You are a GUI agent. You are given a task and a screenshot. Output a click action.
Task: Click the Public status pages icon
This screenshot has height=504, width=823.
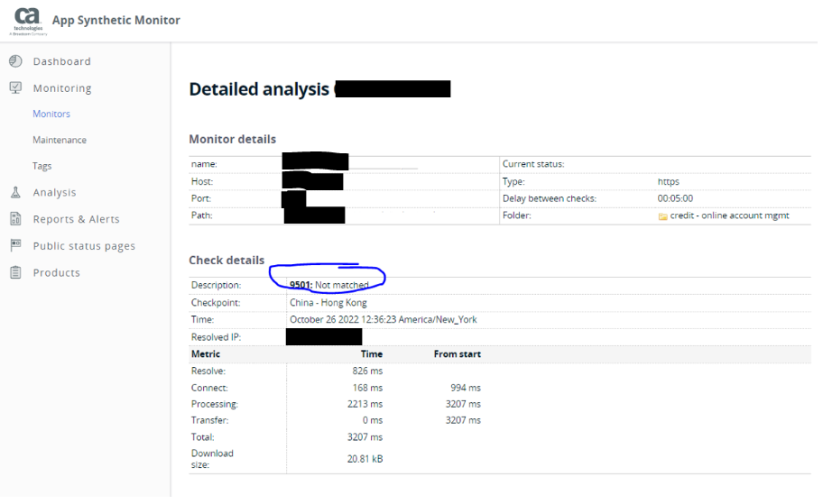pos(15,245)
